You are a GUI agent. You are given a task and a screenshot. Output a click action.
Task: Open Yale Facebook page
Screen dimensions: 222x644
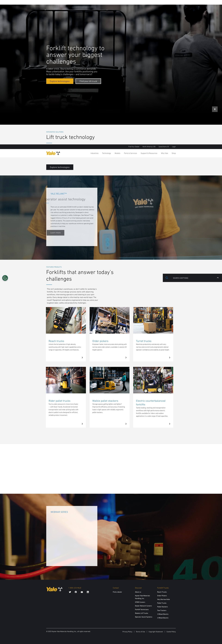pos(76,592)
